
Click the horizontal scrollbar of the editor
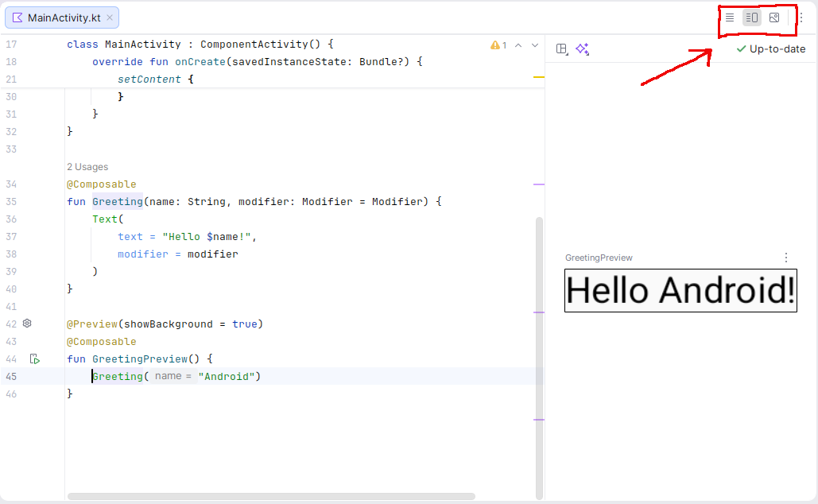click(271, 496)
